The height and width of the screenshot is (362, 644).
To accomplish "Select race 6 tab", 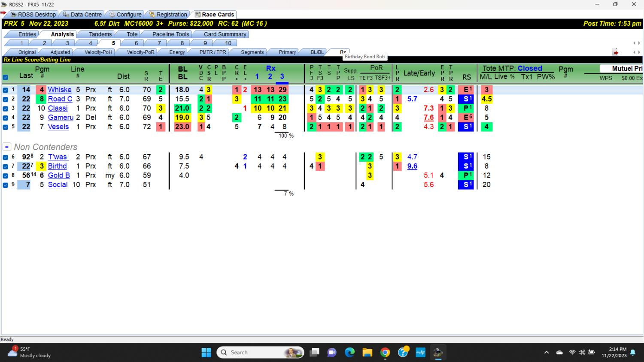I will point(136,43).
